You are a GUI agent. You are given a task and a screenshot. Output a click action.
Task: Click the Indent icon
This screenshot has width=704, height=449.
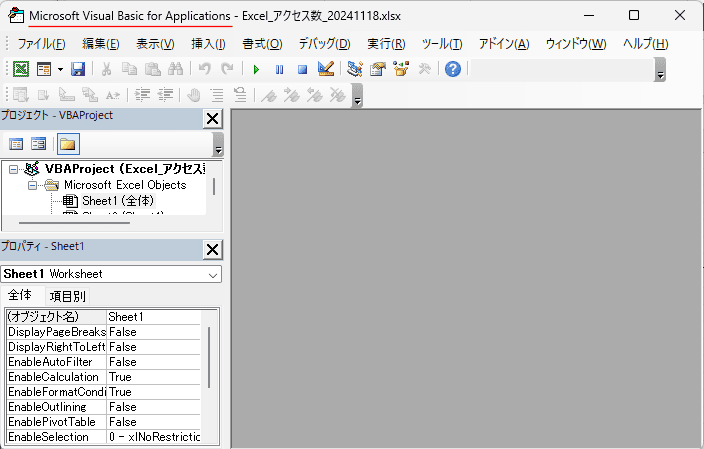point(142,95)
